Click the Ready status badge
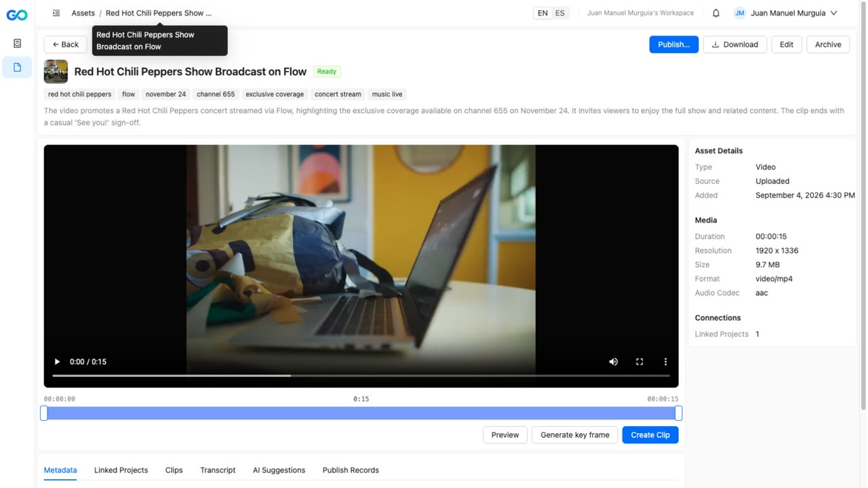The height and width of the screenshot is (488, 868). [x=327, y=71]
